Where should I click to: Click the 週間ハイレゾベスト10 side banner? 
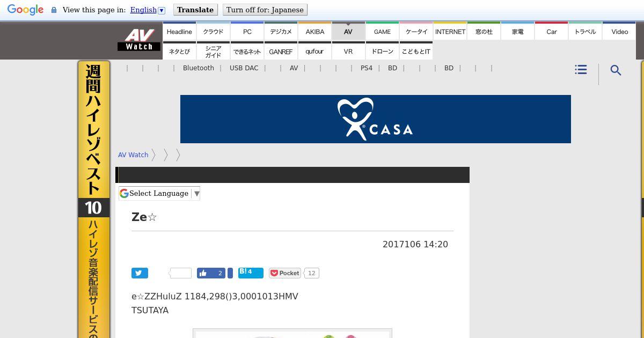point(93,199)
